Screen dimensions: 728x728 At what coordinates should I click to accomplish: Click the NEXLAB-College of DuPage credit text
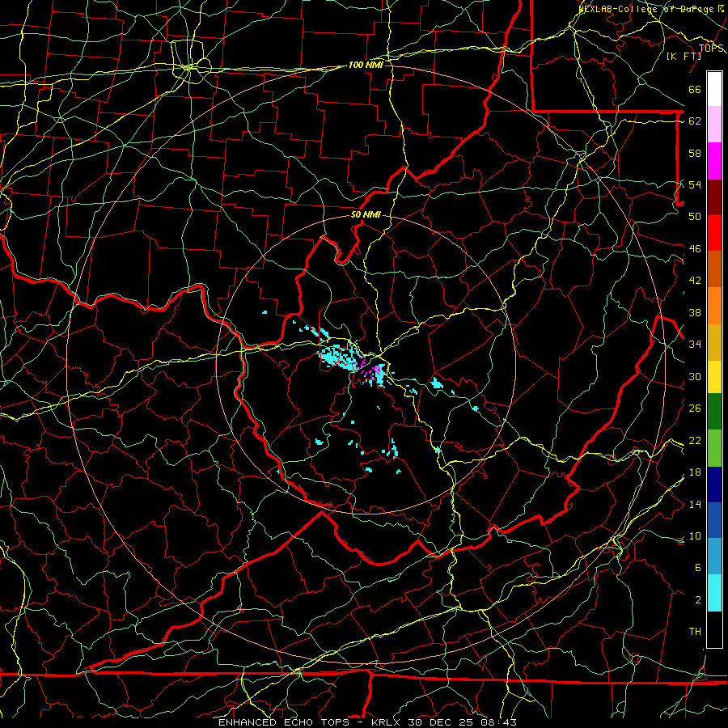pyautogui.click(x=652, y=9)
